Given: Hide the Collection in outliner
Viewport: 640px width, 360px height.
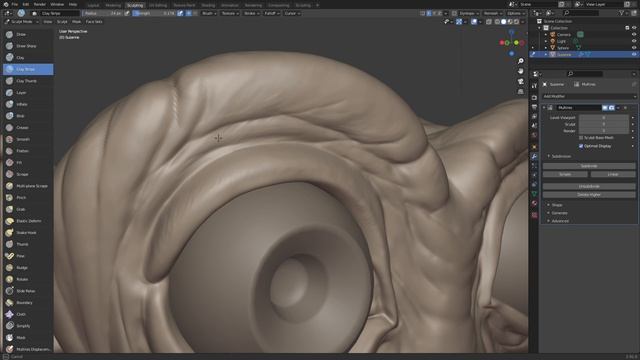Looking at the screenshot, I should 634,28.
